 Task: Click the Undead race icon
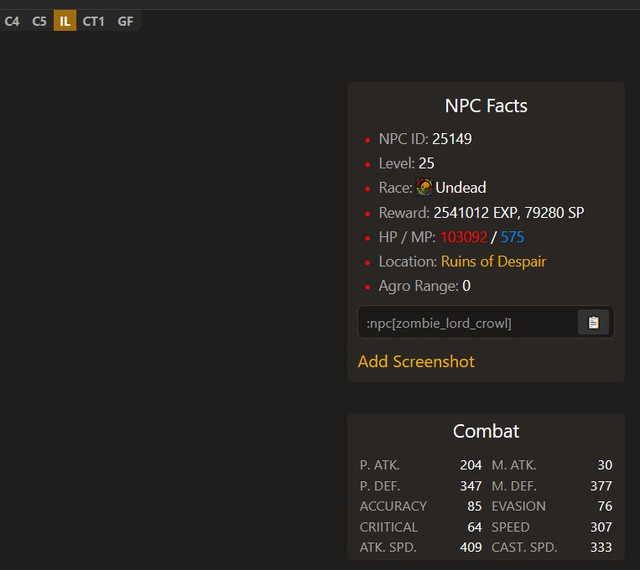click(424, 187)
